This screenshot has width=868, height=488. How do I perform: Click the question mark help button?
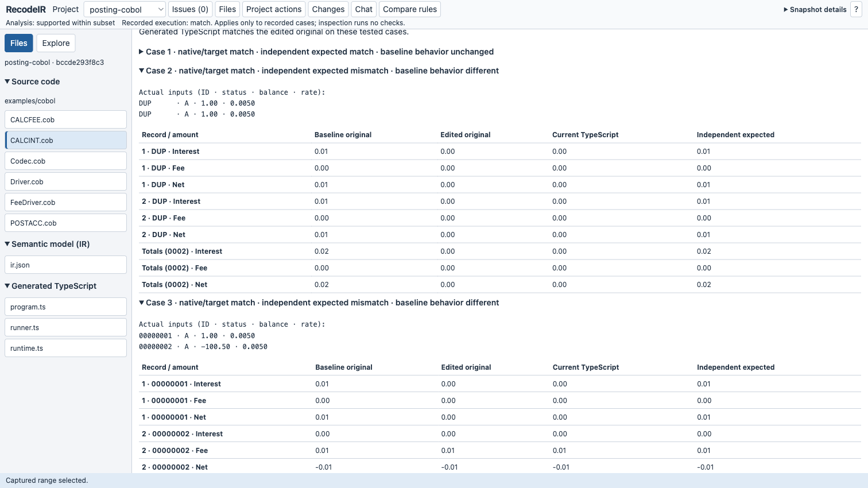(857, 9)
